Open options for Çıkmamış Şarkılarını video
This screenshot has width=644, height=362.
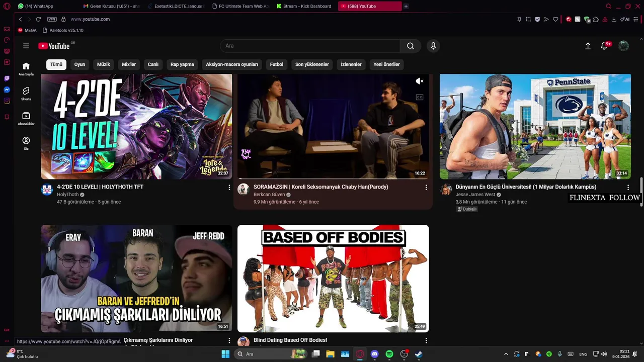[x=229, y=340]
